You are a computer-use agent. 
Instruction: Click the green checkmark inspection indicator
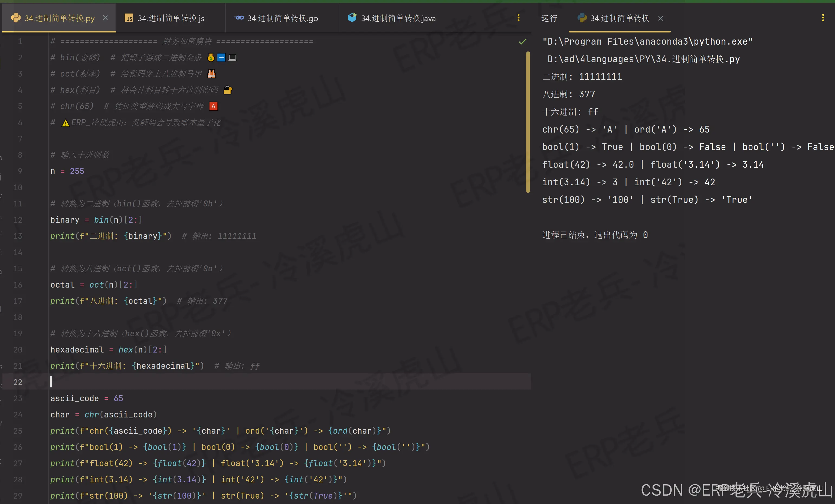523,41
